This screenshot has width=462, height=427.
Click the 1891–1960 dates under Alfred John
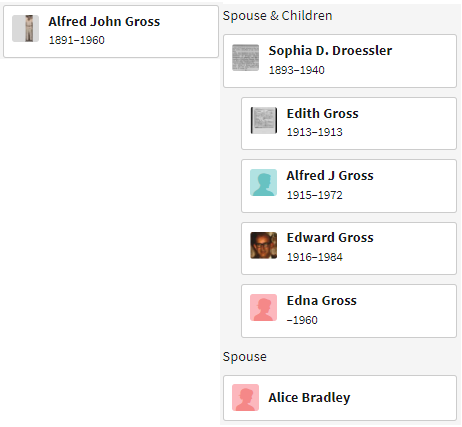point(77,40)
